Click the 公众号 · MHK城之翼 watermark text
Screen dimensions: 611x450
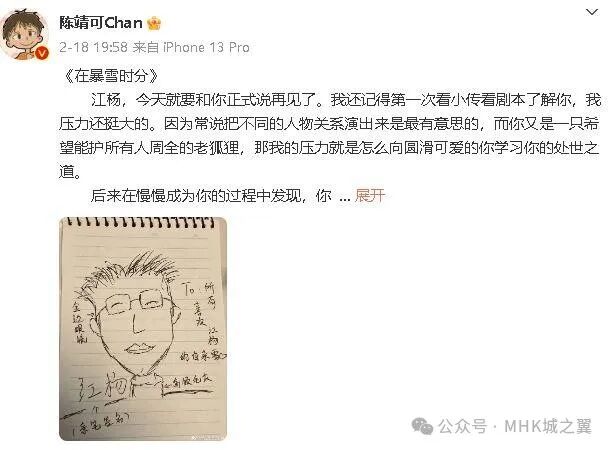pyautogui.click(x=514, y=426)
